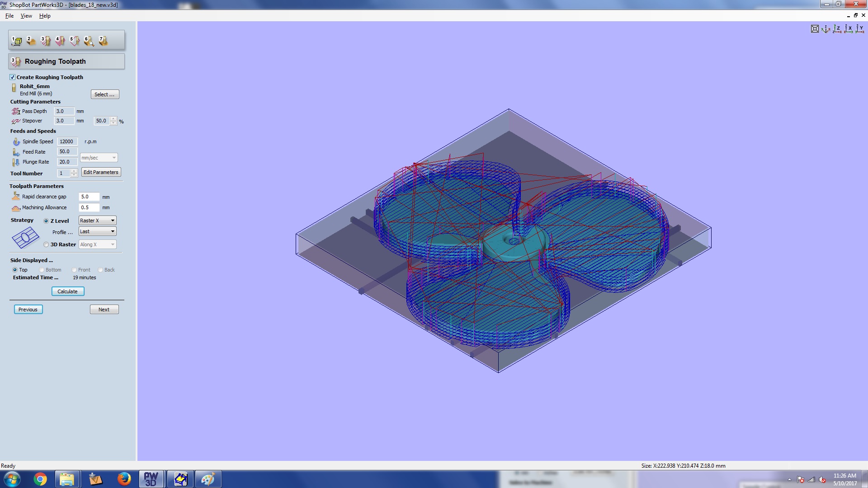Open step 4 finishing toolpath icon
Viewport: 868px width, 488px height.
click(x=60, y=41)
